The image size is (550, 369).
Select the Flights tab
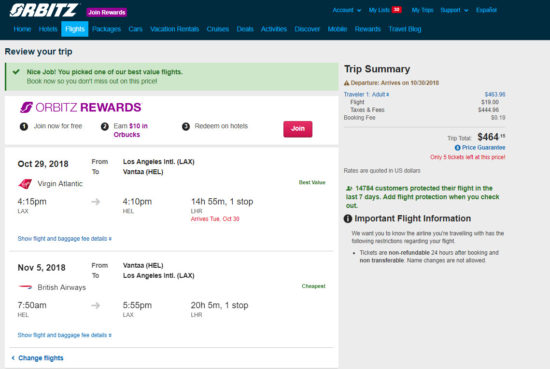[75, 29]
